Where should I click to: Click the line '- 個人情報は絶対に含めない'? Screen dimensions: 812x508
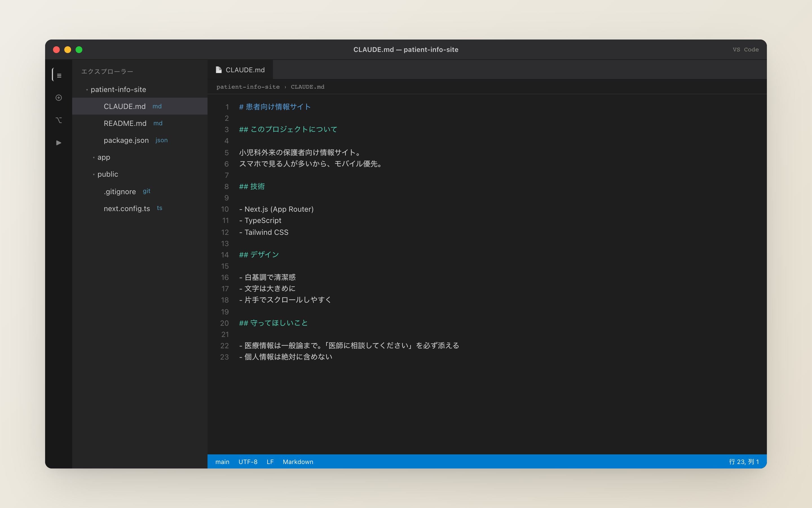[286, 357]
